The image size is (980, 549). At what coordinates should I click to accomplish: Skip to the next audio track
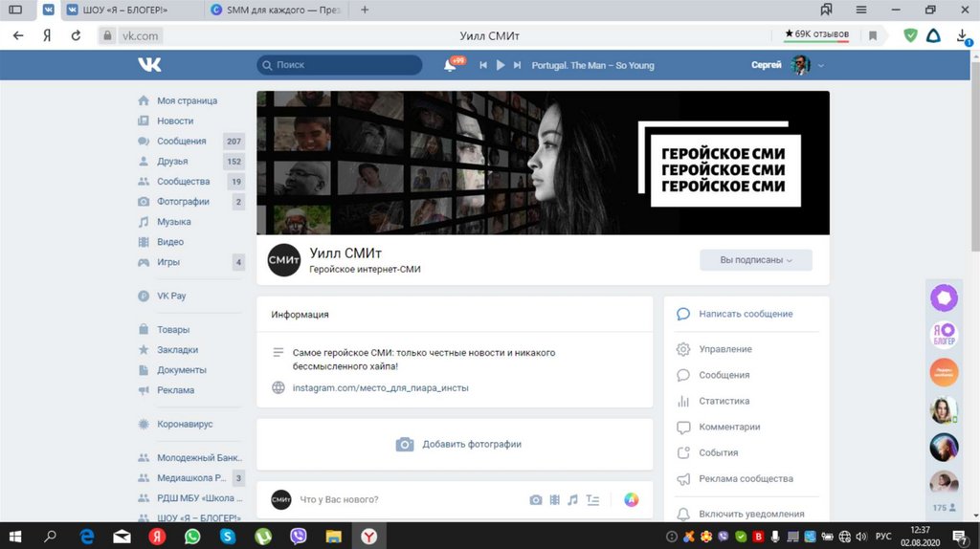[x=517, y=65]
